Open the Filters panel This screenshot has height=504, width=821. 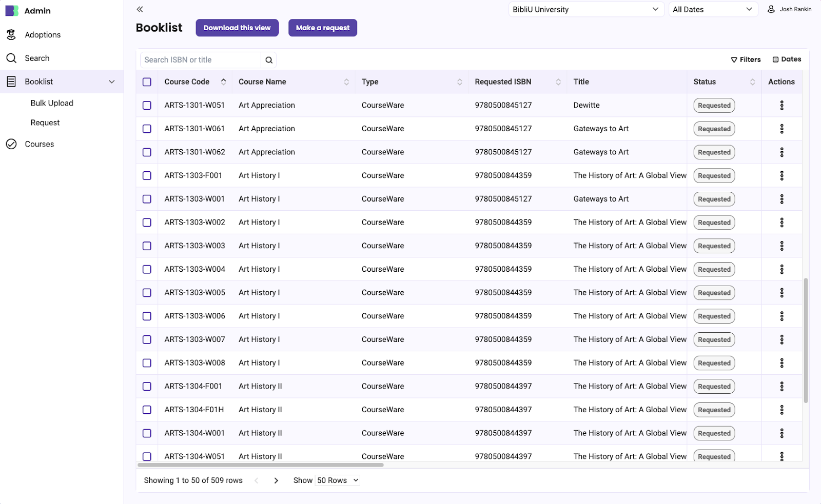coord(746,59)
